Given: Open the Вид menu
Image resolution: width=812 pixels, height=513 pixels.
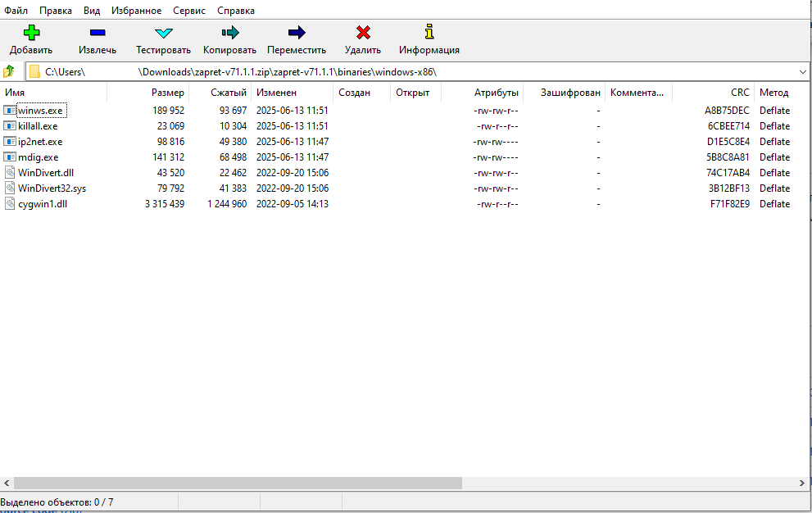Looking at the screenshot, I should [x=92, y=11].
